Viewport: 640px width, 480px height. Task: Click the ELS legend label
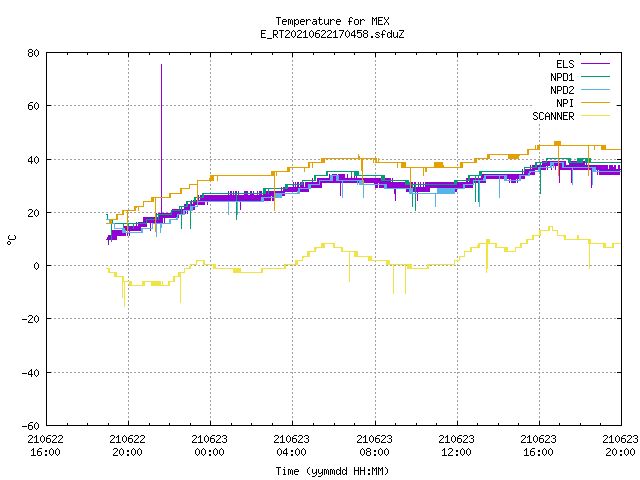(565, 64)
